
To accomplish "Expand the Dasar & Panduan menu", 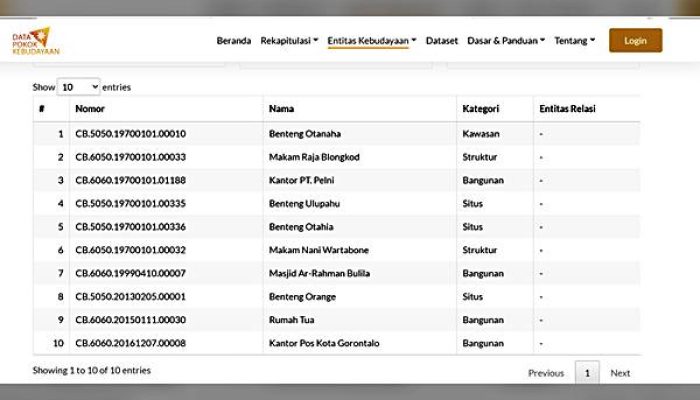I will pyautogui.click(x=506, y=41).
